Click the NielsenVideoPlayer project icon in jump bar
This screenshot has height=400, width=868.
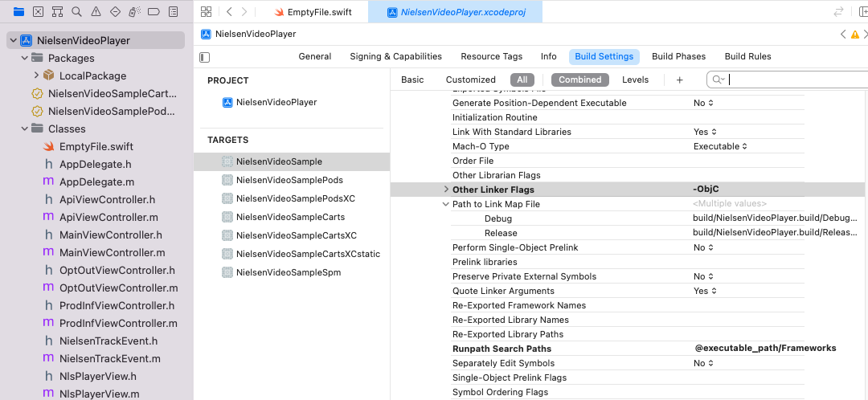click(206, 35)
